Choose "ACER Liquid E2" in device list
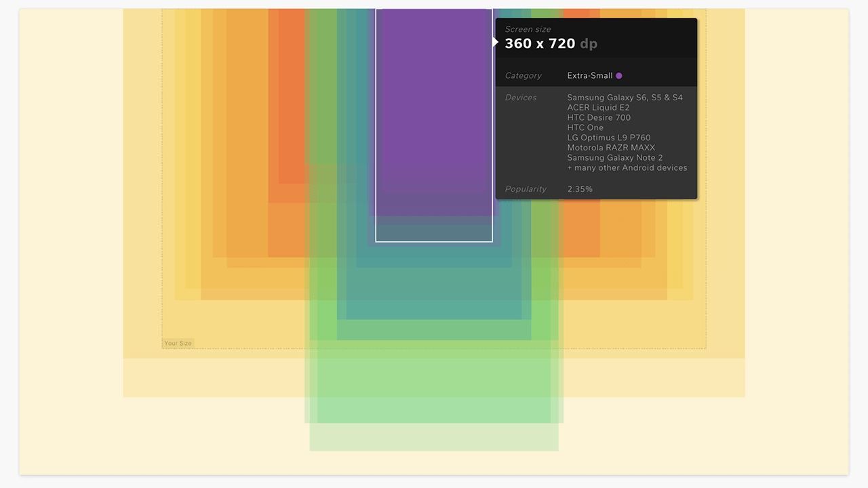Image resolution: width=868 pixels, height=488 pixels. [x=598, y=108]
